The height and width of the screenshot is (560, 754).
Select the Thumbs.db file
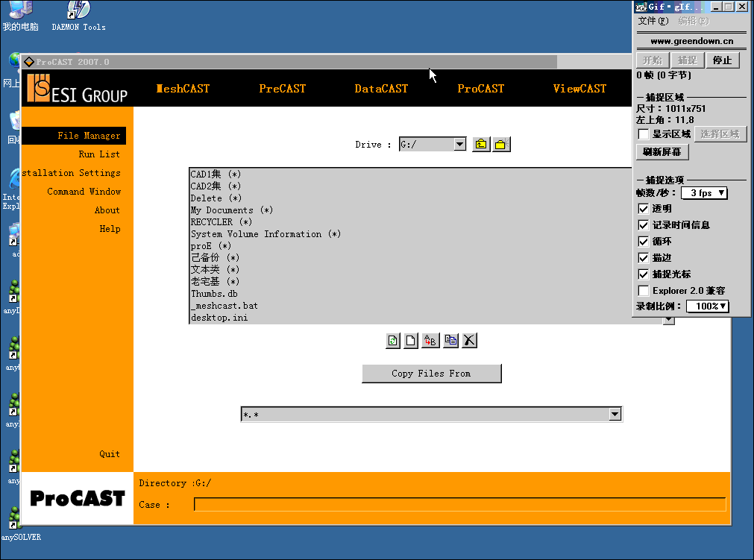point(215,294)
